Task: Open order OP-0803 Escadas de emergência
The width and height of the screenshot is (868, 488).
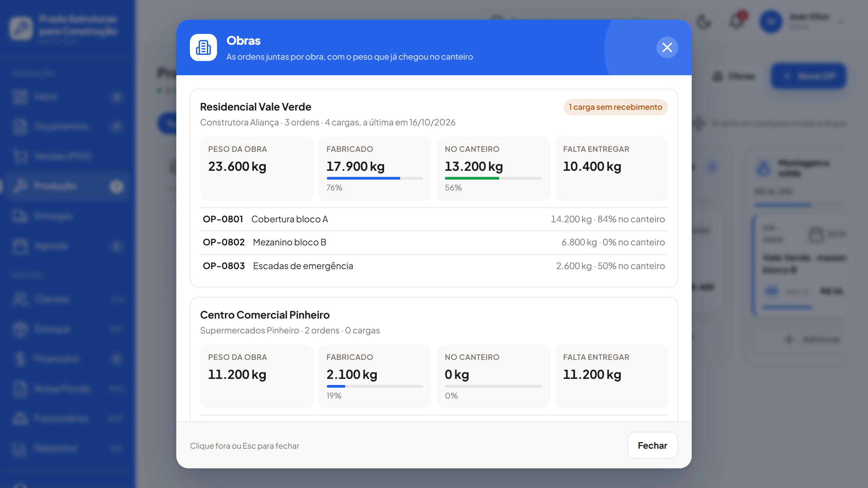Action: pos(434,266)
